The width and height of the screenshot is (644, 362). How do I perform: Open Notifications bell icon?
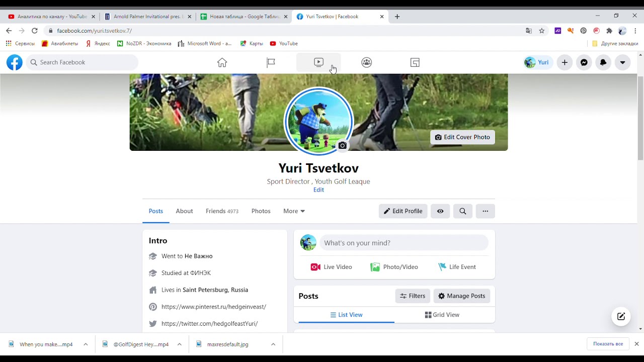(603, 62)
